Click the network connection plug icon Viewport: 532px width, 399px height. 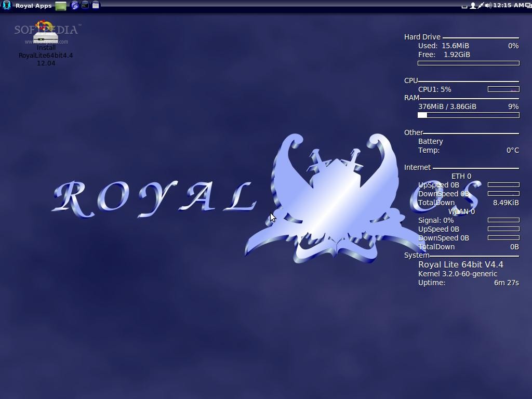point(481,5)
